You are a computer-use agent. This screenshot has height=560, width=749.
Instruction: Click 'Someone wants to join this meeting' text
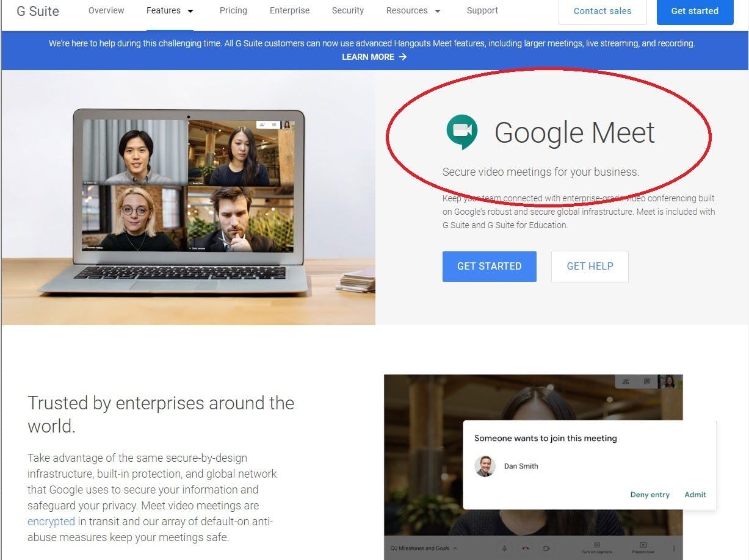coord(546,438)
